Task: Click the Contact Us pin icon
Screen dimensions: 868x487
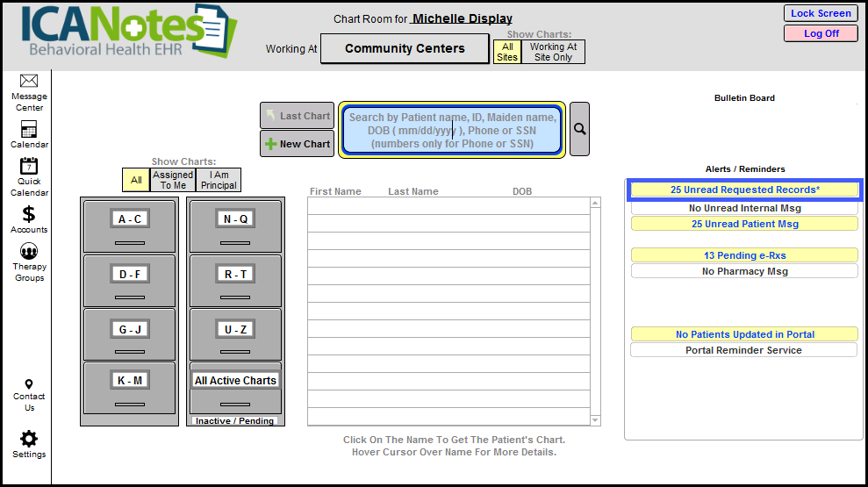Action: click(29, 384)
